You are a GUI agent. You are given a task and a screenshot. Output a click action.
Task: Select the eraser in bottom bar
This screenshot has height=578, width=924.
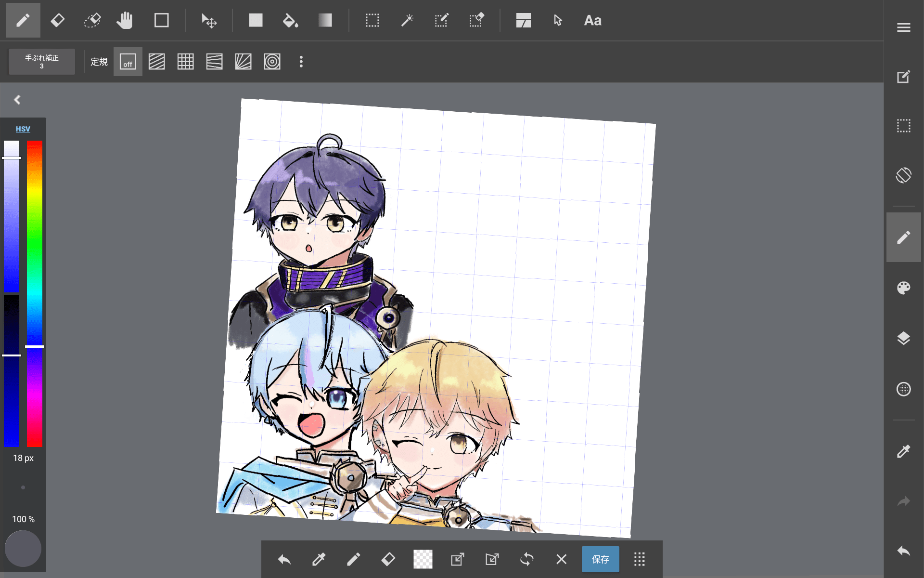(388, 559)
